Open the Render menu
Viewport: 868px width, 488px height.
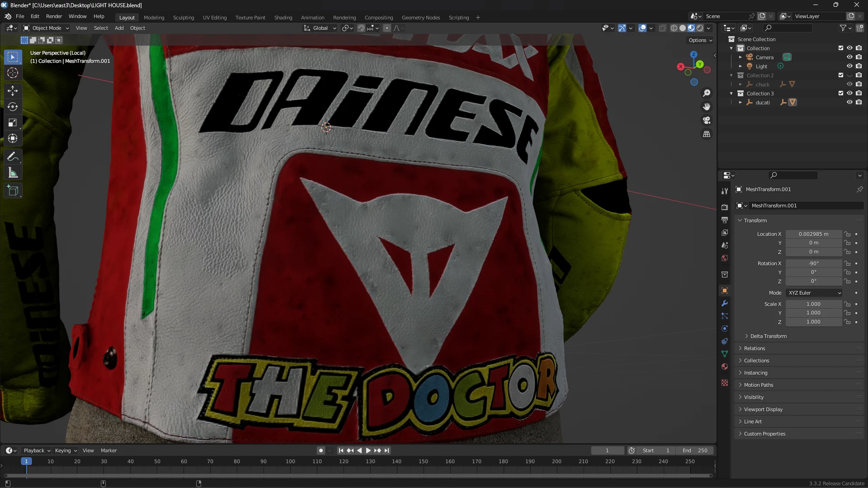coord(54,16)
